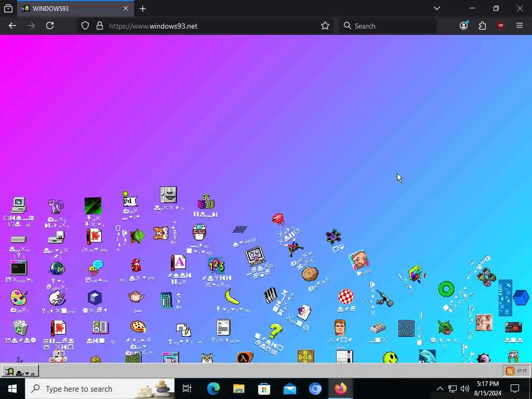This screenshot has width=532, height=399.
Task: Open the Windows Start menu
Action: point(12,389)
